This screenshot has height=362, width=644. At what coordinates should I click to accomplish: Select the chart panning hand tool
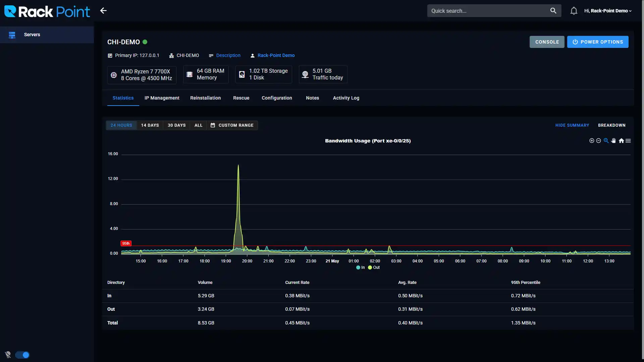click(x=613, y=141)
